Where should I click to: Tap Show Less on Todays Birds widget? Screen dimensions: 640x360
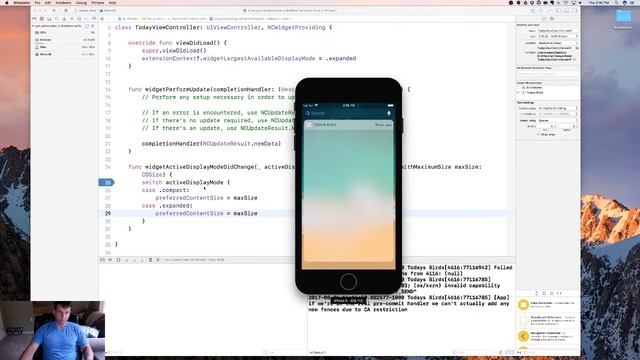tap(383, 124)
